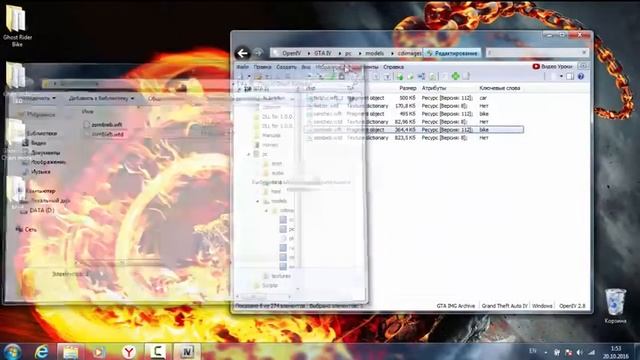
Task: Click GTA IMG Archive in status bar
Action: [x=456, y=306]
